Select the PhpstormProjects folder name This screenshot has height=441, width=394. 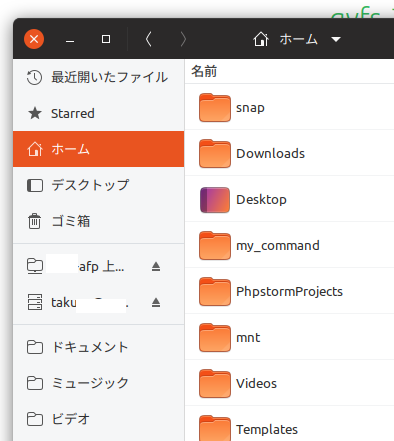click(289, 292)
